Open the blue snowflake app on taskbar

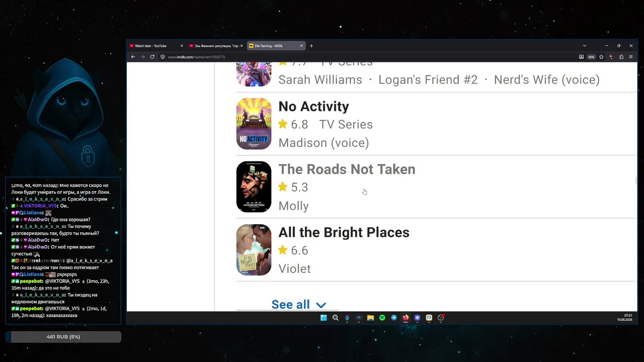click(x=417, y=318)
